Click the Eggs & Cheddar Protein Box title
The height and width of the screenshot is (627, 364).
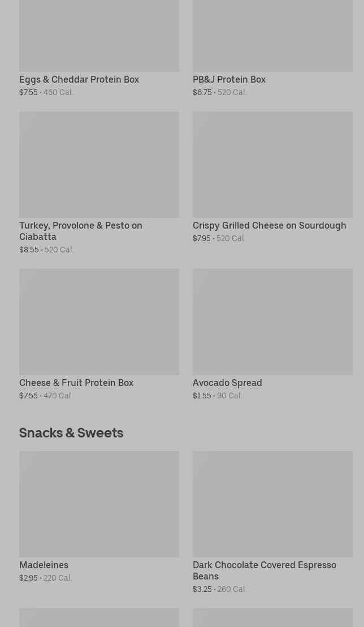(x=79, y=80)
